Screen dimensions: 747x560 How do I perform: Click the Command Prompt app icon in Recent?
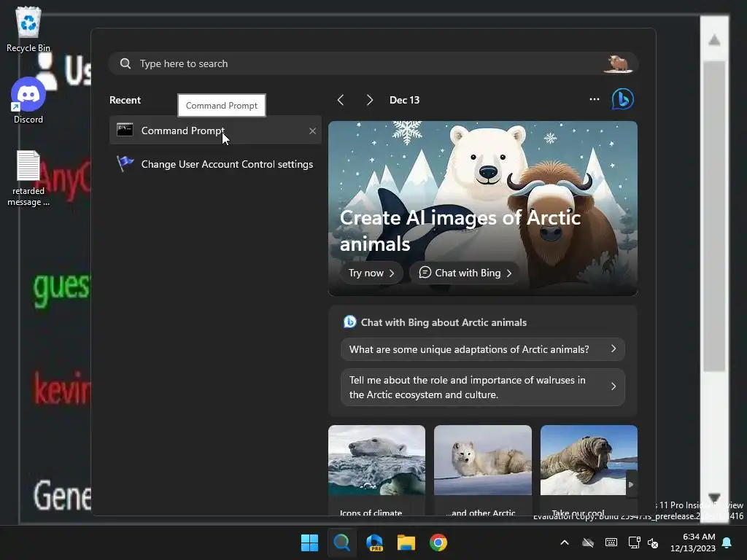(125, 130)
